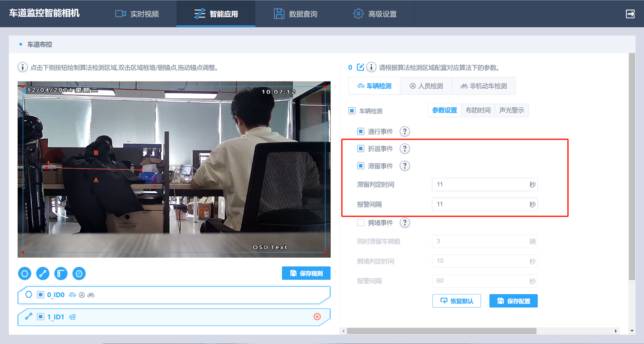This screenshot has height=344, width=644.
Task: Select the polygon region drawing tool
Action: pos(25,274)
